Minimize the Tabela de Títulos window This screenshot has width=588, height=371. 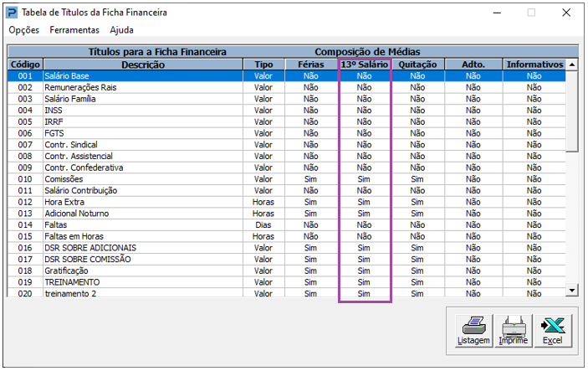point(498,13)
